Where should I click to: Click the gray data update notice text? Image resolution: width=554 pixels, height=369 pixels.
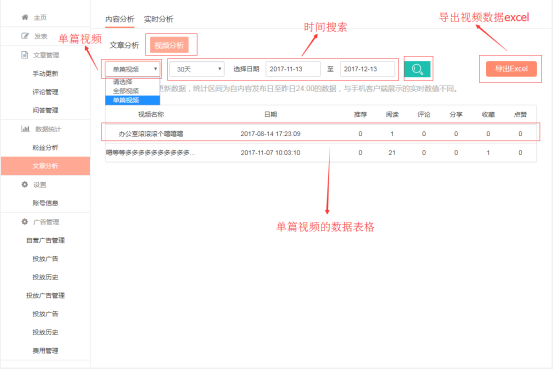coord(309,88)
